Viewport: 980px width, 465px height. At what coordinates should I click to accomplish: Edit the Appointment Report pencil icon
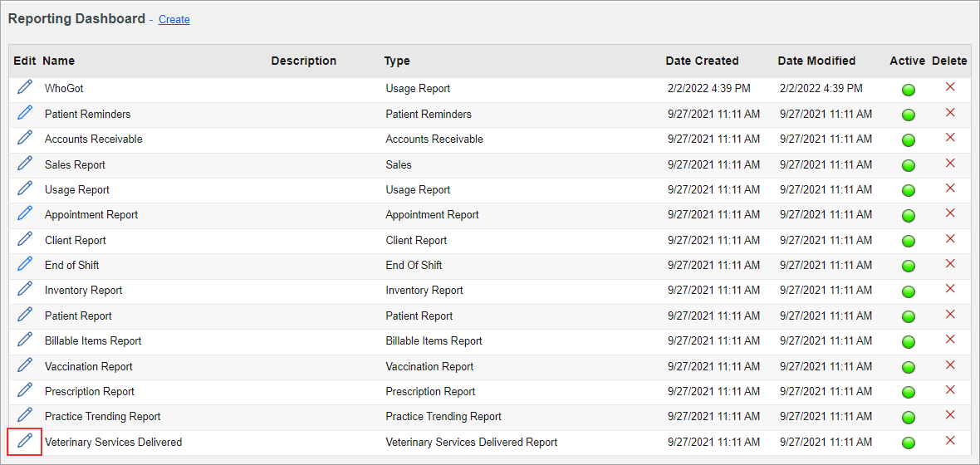click(x=24, y=213)
